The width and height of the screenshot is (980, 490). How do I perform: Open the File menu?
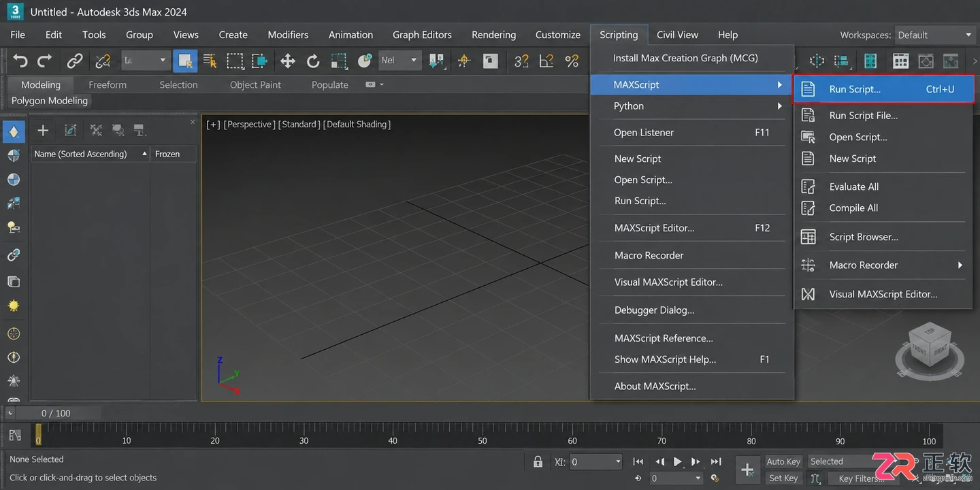(x=18, y=35)
